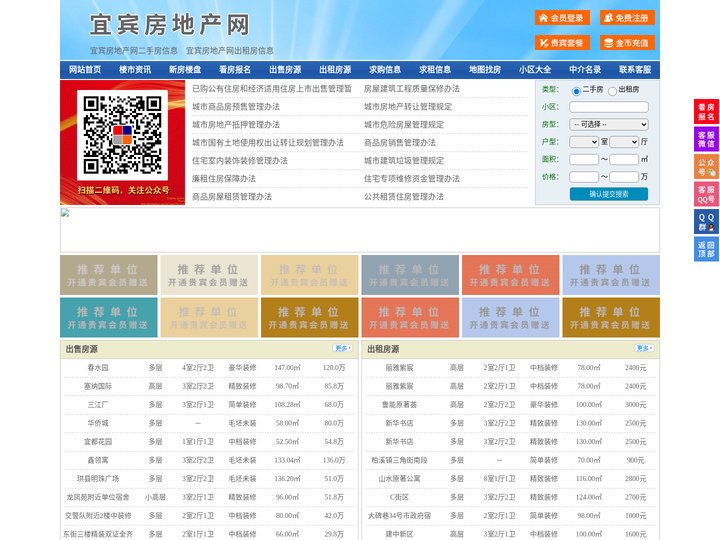Open 住宅专项维修资金管理办法 link

pyautogui.click(x=412, y=179)
